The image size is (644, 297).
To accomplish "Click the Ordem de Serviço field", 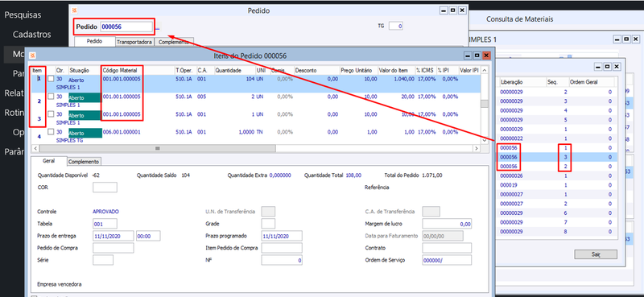I will click(447, 260).
